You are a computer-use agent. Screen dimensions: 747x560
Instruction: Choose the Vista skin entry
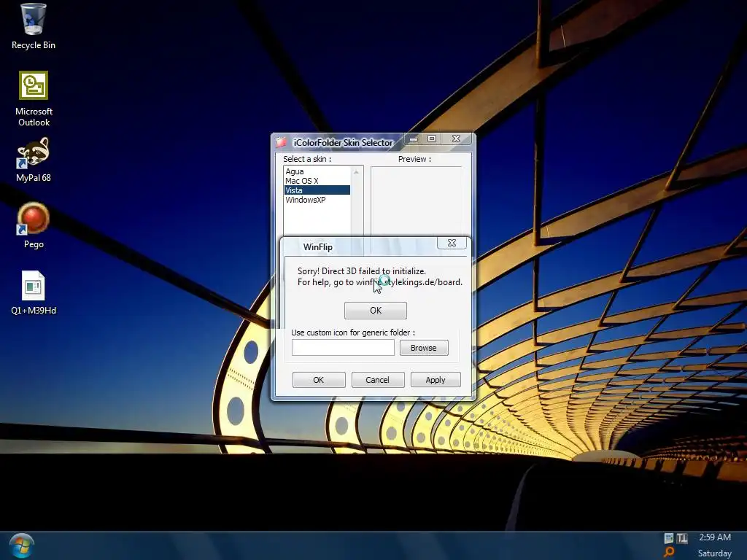(317, 190)
